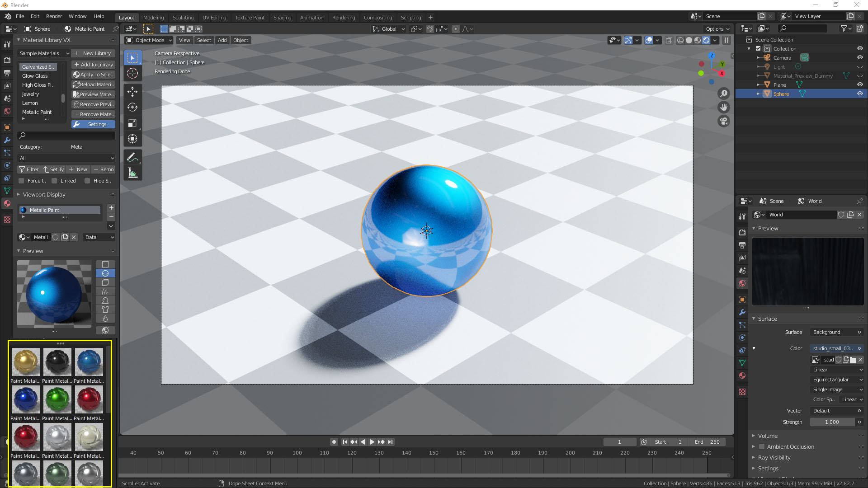Open the Equirectangular projection dropdown
The image size is (868, 488).
pyautogui.click(x=837, y=380)
